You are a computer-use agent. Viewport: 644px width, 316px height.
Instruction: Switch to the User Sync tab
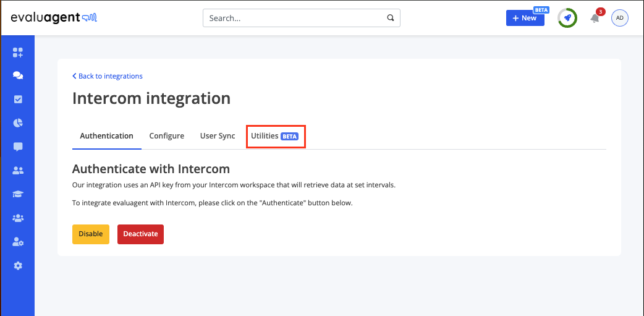218,136
